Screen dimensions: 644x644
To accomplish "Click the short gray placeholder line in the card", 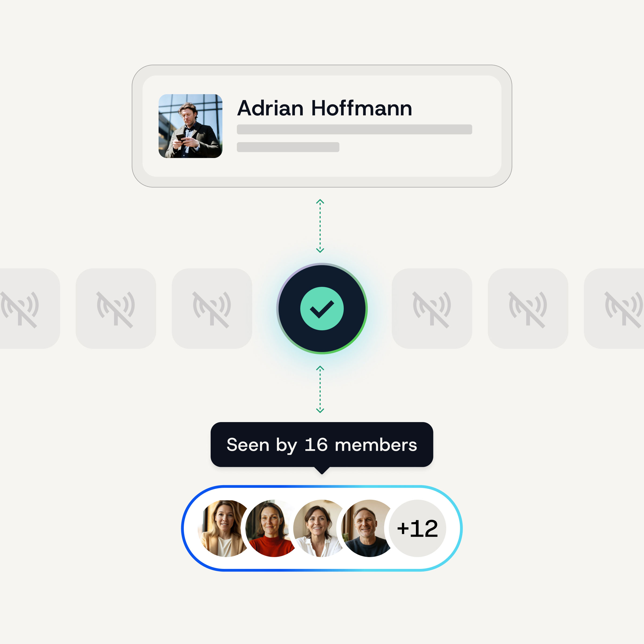I will point(288,147).
